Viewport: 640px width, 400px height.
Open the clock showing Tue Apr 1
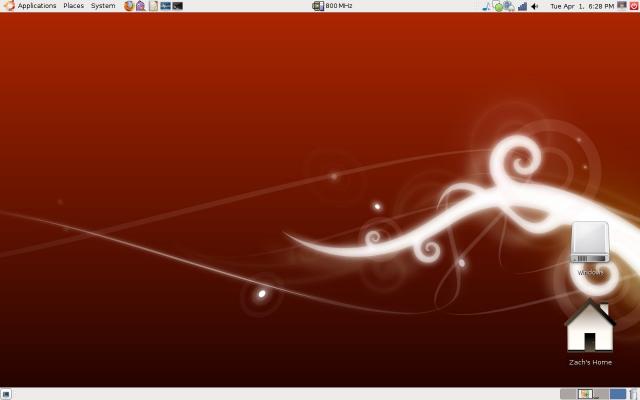pos(582,6)
